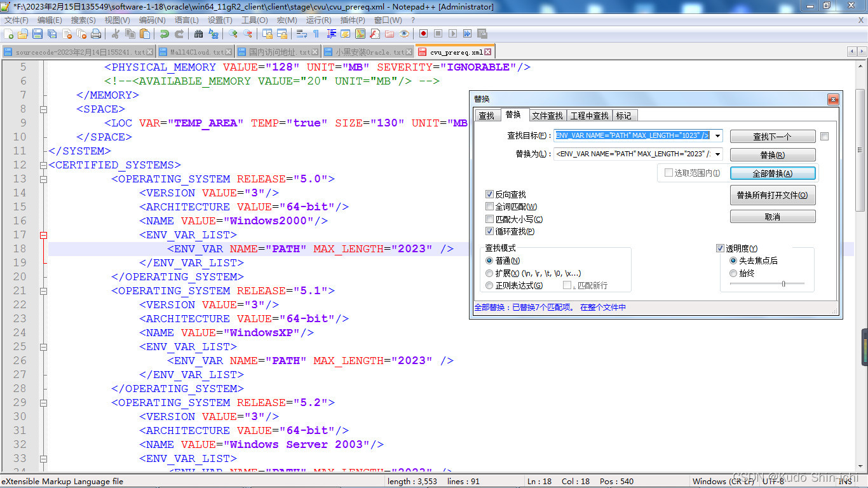The image size is (868, 488).
Task: Click the 取消 button
Action: point(773,217)
